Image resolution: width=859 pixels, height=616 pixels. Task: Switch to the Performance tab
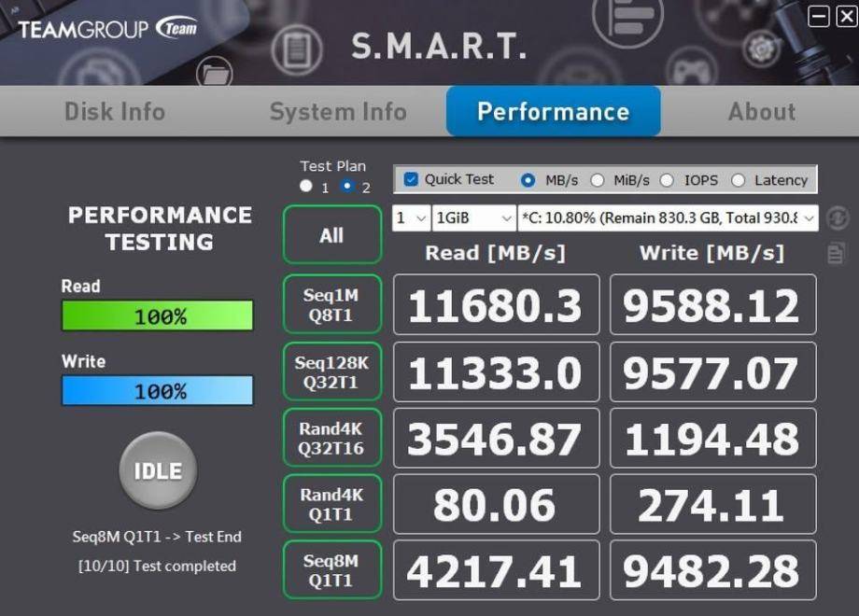(x=554, y=111)
